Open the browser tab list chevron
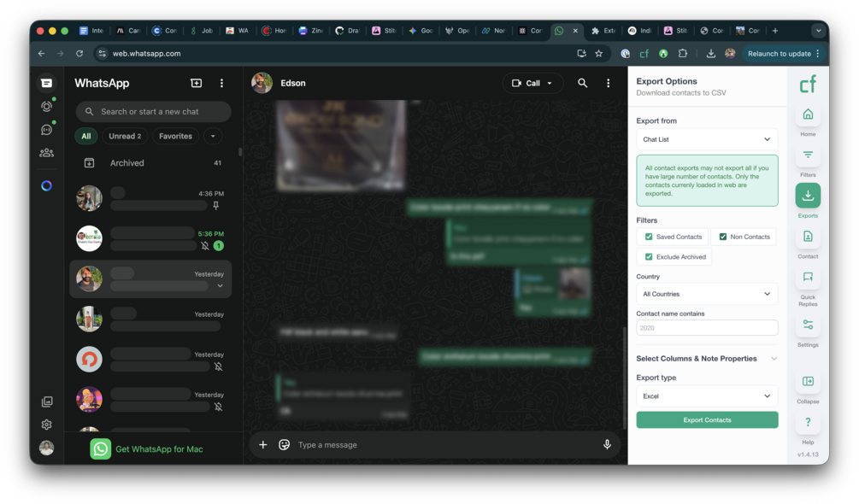Screen dimensions: 859x504 pyautogui.click(x=819, y=31)
